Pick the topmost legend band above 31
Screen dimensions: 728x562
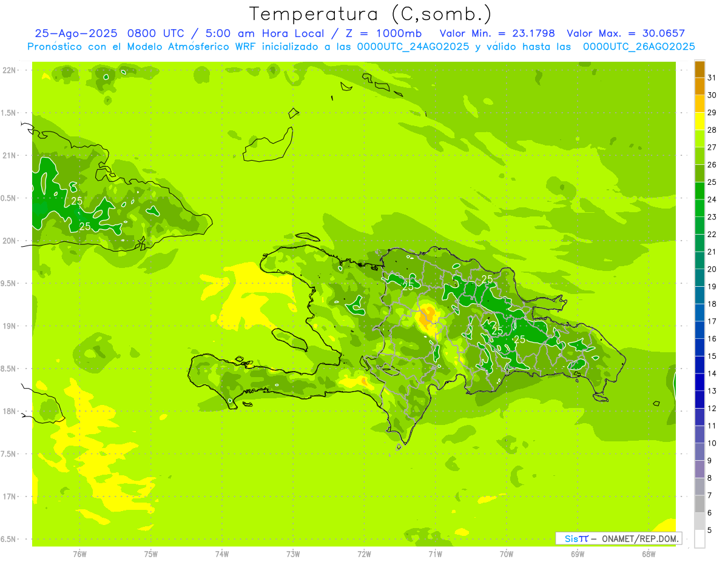tap(699, 69)
